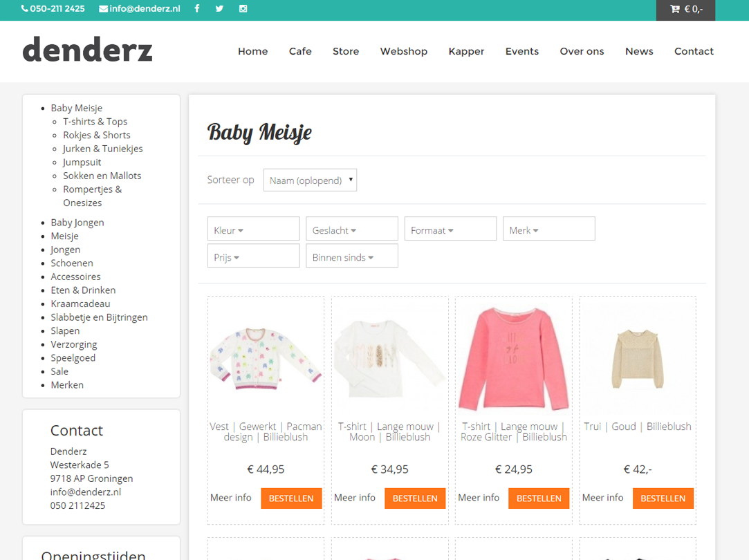Select Baby Jongen category
749x560 pixels.
(77, 223)
